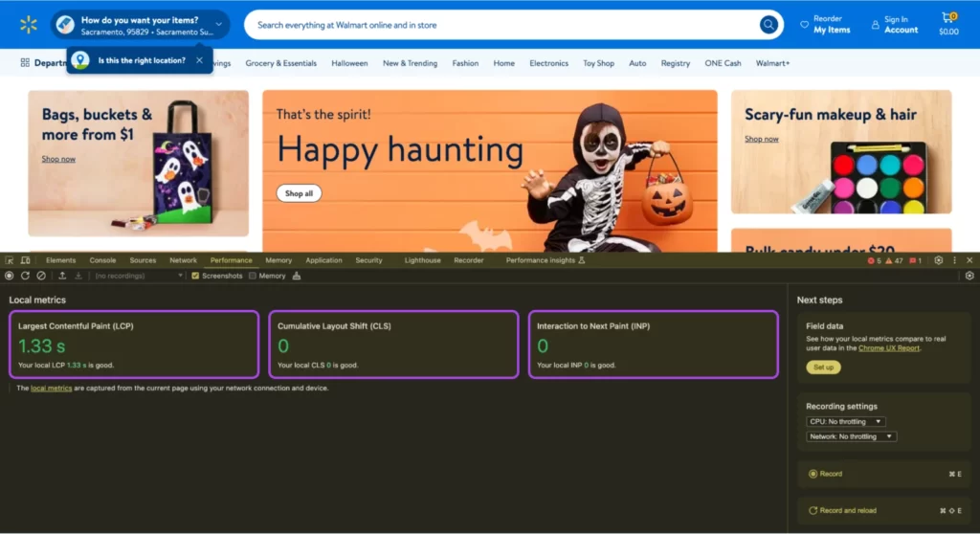The image size is (980, 534).
Task: Click the reload-and-record icon in toolbar
Action: [25, 276]
